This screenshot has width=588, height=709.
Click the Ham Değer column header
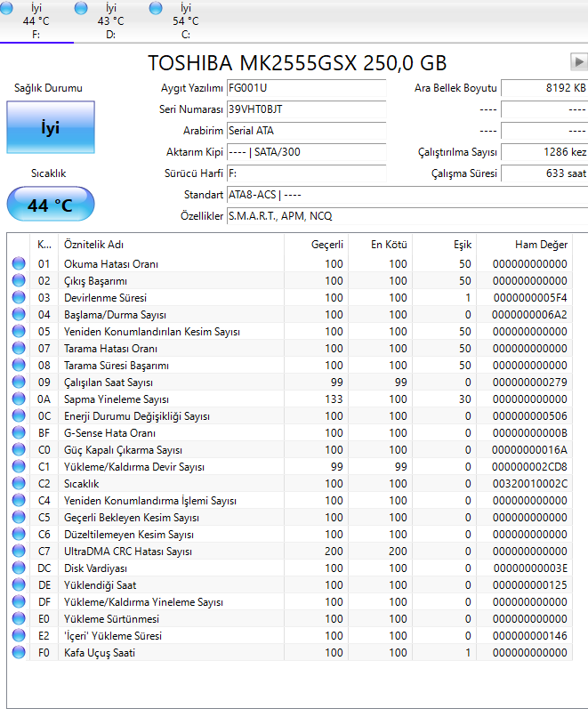tap(525, 245)
